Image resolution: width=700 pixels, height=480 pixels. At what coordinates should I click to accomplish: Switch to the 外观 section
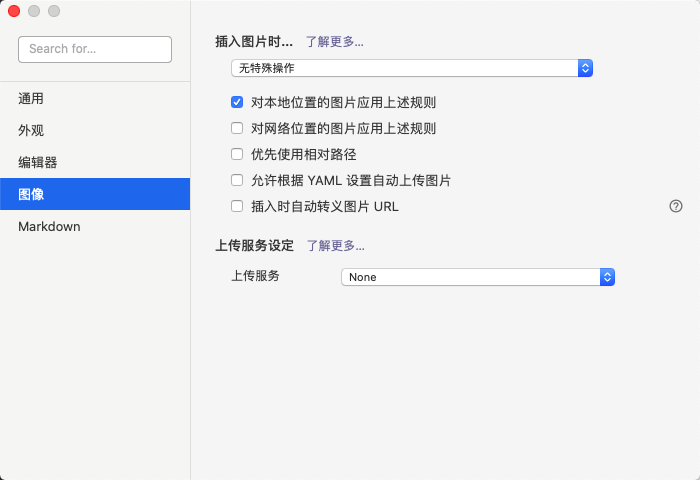coord(95,130)
